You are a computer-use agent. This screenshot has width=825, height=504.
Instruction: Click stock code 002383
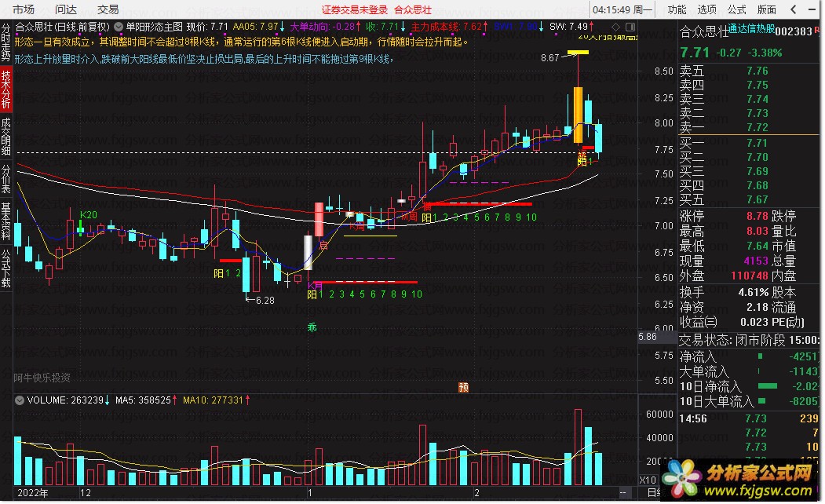click(x=794, y=31)
